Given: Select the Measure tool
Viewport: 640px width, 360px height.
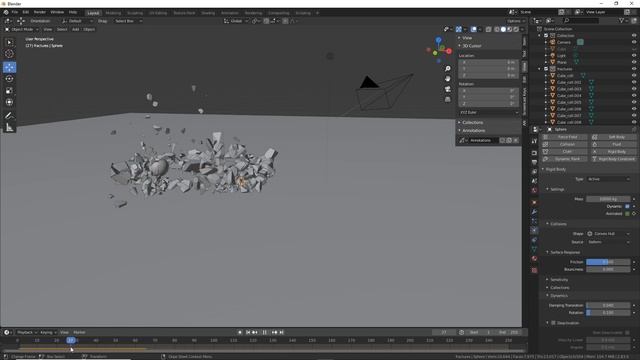Looking at the screenshot, I should tap(9, 128).
